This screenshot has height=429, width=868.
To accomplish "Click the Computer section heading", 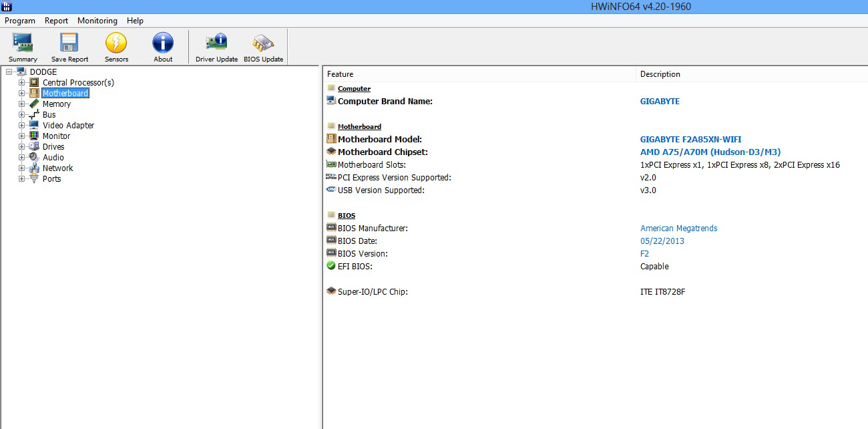I will pos(354,88).
